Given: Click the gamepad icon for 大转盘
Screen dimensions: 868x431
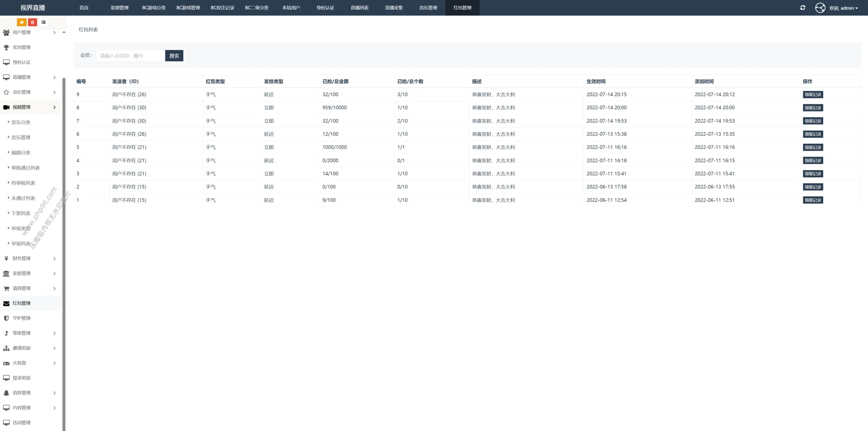Looking at the screenshot, I should pos(6,363).
